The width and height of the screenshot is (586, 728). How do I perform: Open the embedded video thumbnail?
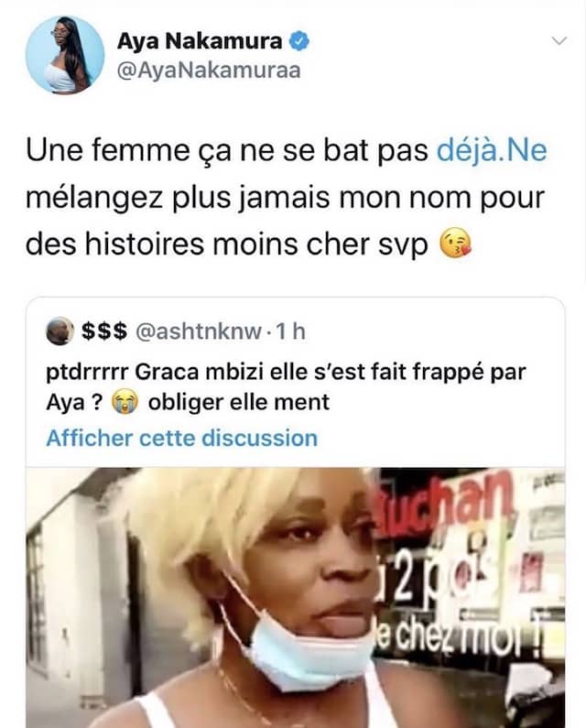pos(296,598)
